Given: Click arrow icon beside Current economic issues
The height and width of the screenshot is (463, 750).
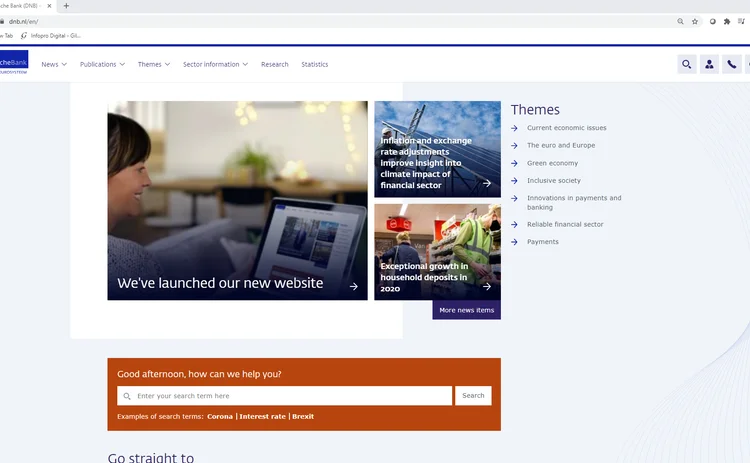Looking at the screenshot, I should (515, 128).
